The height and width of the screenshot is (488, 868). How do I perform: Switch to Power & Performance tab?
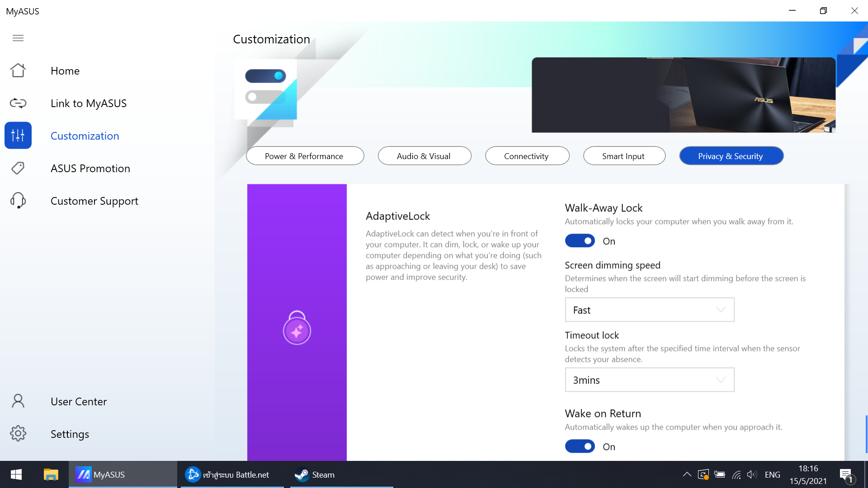click(x=305, y=156)
